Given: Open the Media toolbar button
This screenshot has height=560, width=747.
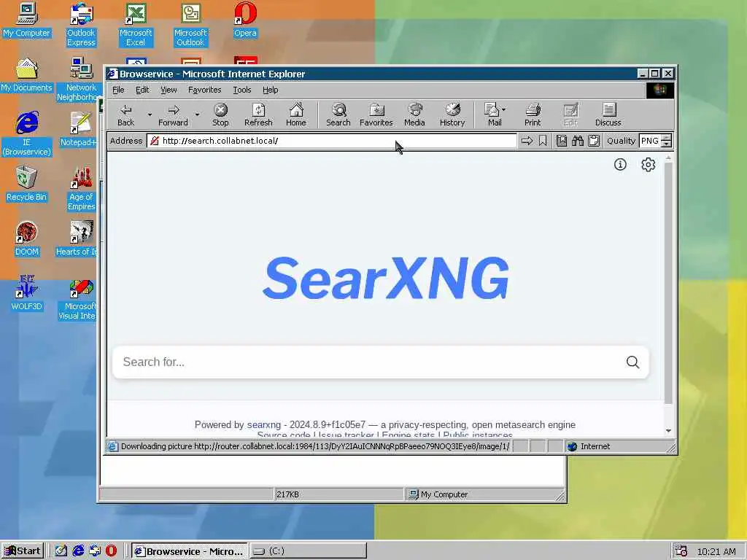Looking at the screenshot, I should click(x=414, y=114).
